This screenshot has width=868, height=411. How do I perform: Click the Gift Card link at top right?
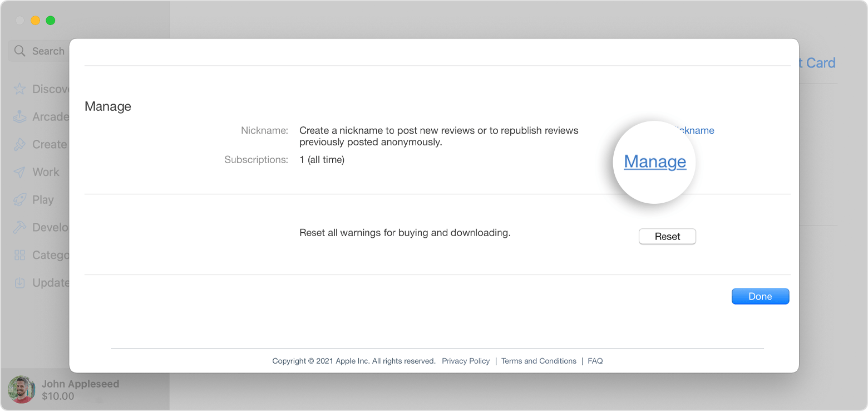click(818, 63)
